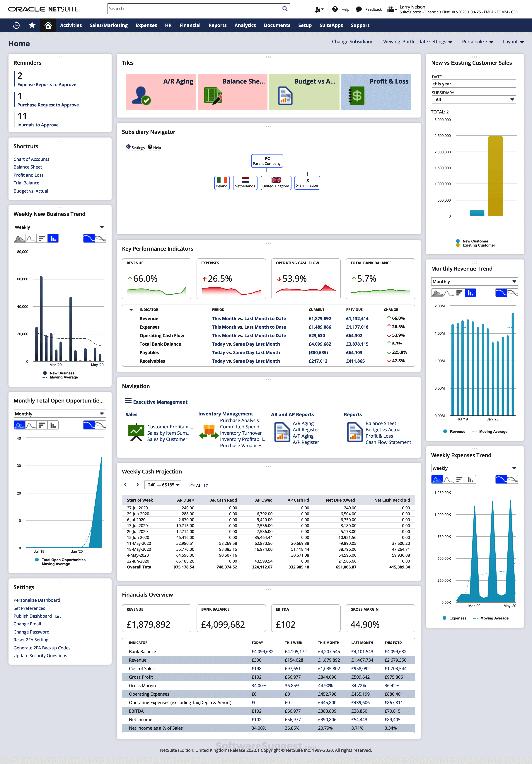532x764 pixels.
Task: Click the Existing Customer legend swatch
Action: click(x=458, y=245)
